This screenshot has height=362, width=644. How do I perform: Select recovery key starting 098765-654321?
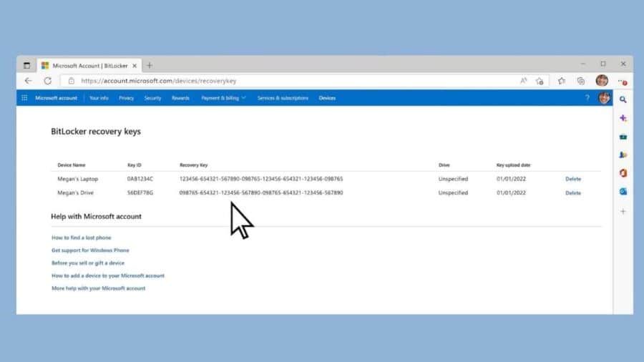[261, 192]
